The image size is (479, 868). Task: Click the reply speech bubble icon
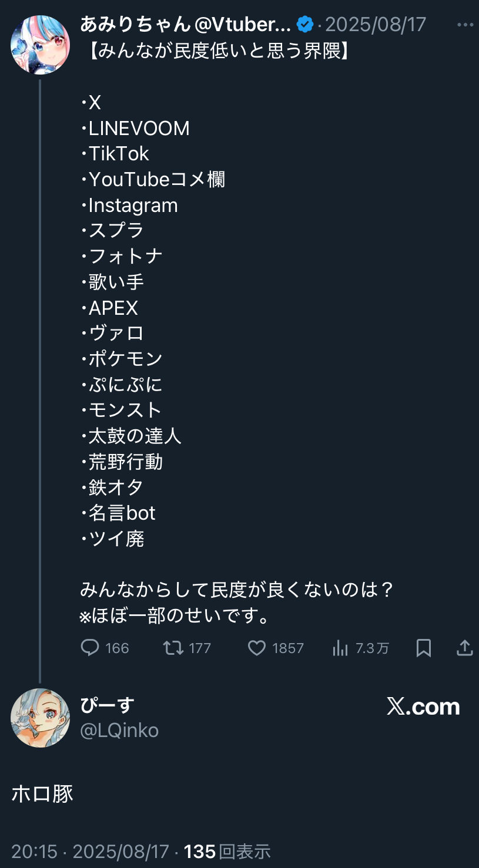point(89,648)
